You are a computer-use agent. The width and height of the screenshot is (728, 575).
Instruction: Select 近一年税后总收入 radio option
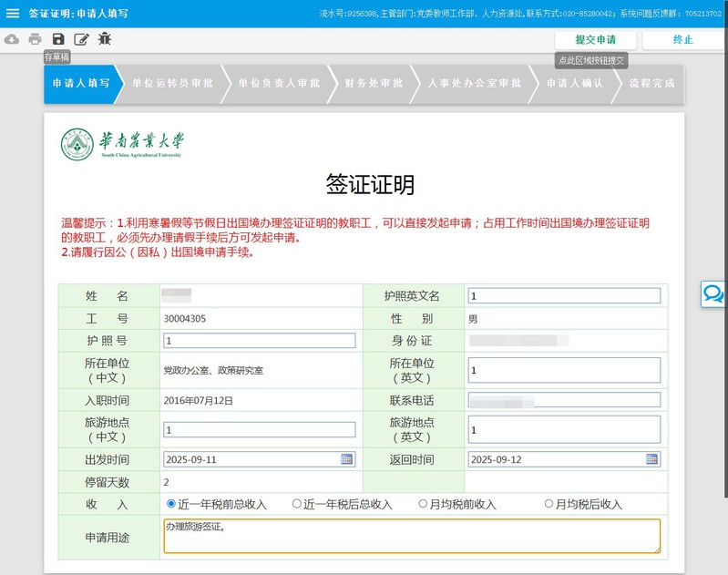(297, 504)
